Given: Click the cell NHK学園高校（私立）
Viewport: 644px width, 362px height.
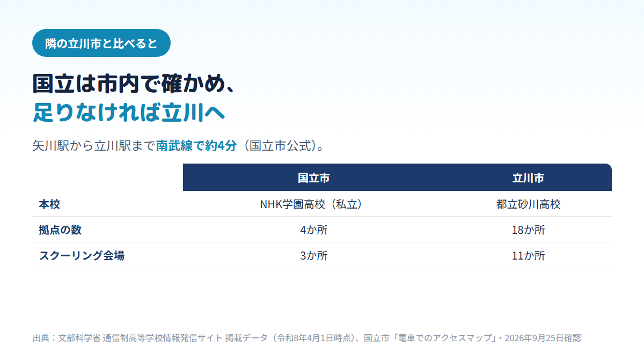Looking at the screenshot, I should tap(314, 204).
